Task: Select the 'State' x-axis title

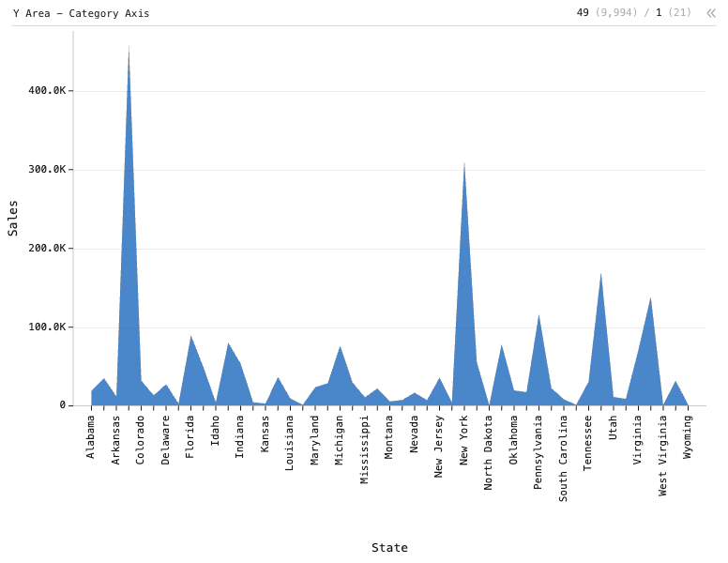Action: pyautogui.click(x=389, y=548)
